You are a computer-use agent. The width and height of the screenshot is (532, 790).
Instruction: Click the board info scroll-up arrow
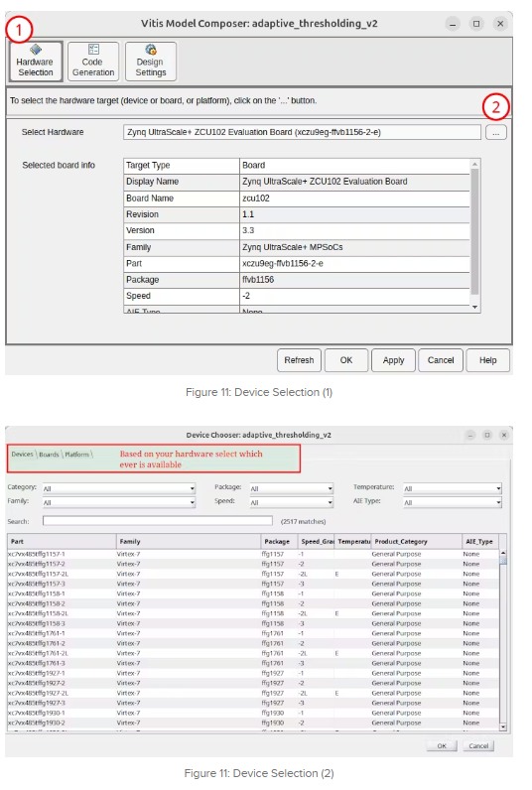(x=474, y=164)
